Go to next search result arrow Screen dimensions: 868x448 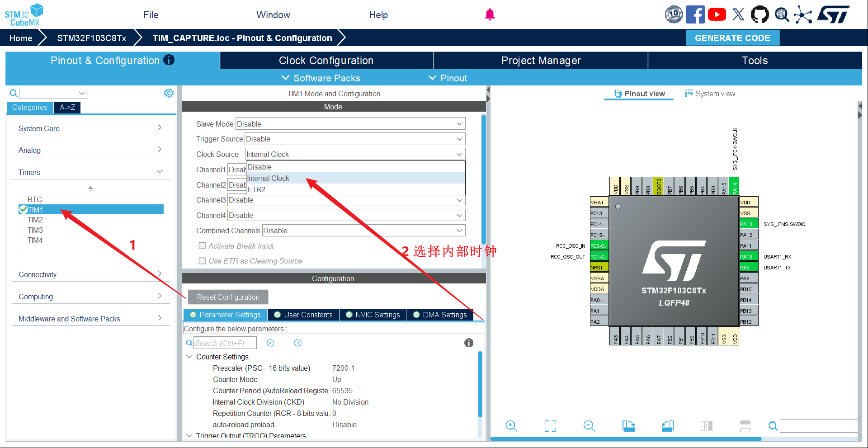point(297,343)
